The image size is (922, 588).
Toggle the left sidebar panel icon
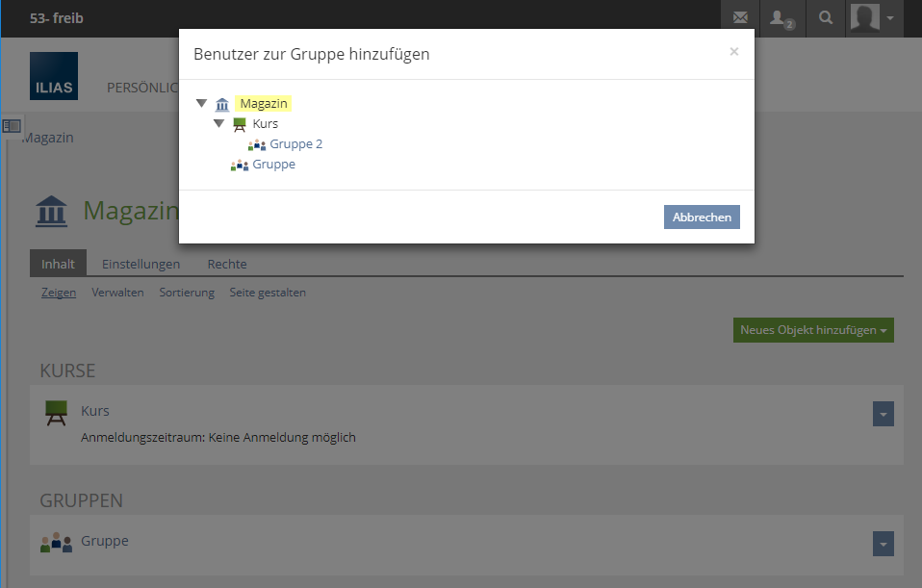[x=12, y=126]
